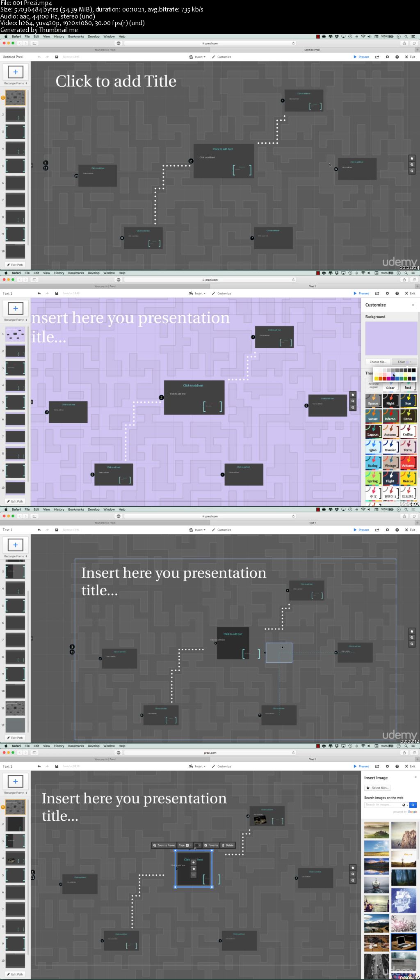This screenshot has height=980, width=420.
Task: Click Exit in the Untitled Prezi toolbar
Action: (x=410, y=57)
